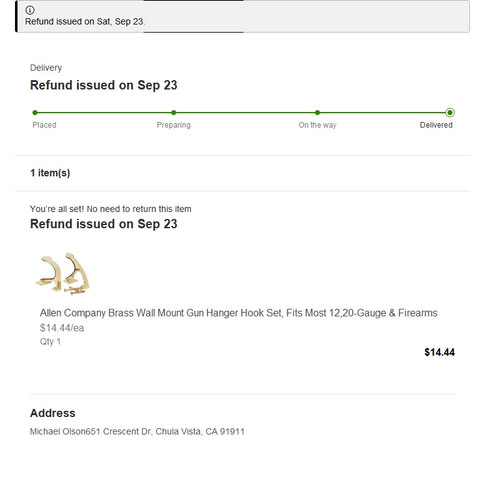Click the On the way step dot
500x479 pixels.
[x=317, y=113]
